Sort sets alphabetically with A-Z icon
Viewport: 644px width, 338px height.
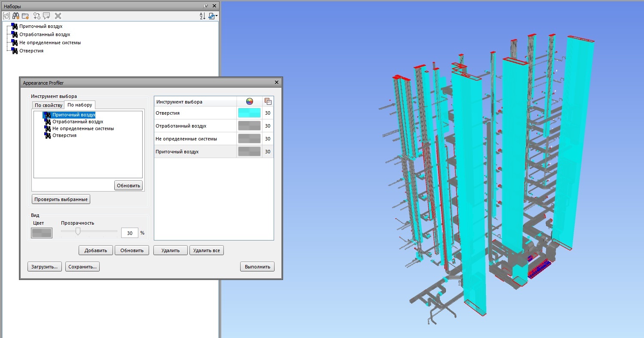tap(202, 16)
